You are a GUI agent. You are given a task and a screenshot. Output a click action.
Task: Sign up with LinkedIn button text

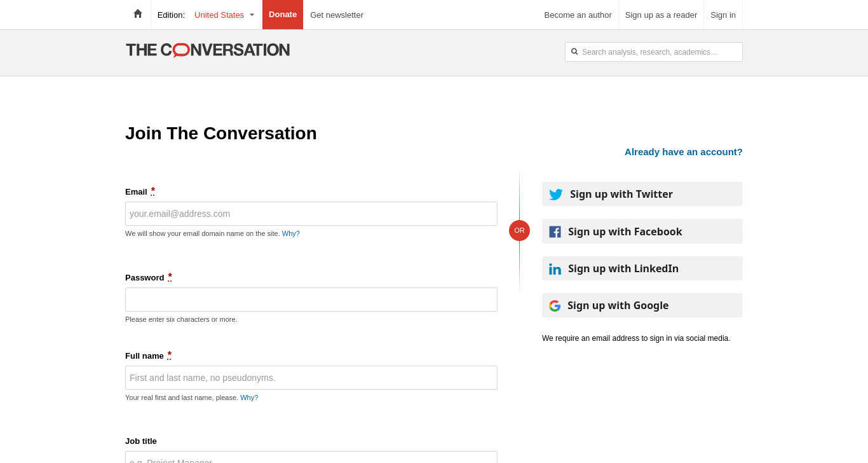coord(623,268)
